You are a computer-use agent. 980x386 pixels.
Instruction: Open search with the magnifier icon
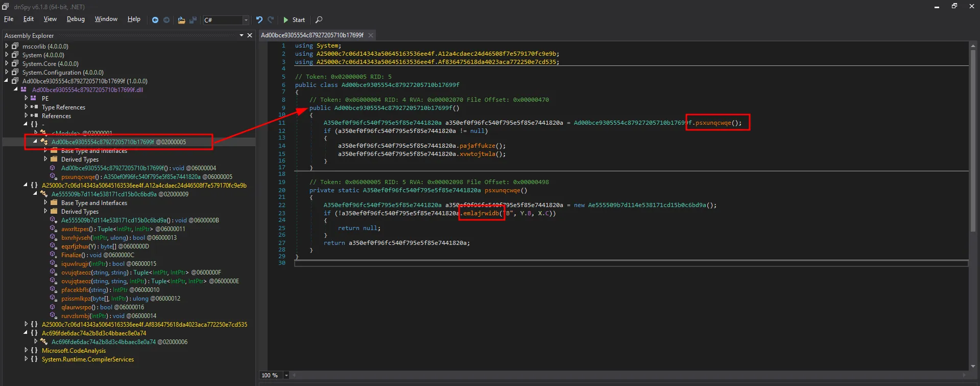click(319, 20)
